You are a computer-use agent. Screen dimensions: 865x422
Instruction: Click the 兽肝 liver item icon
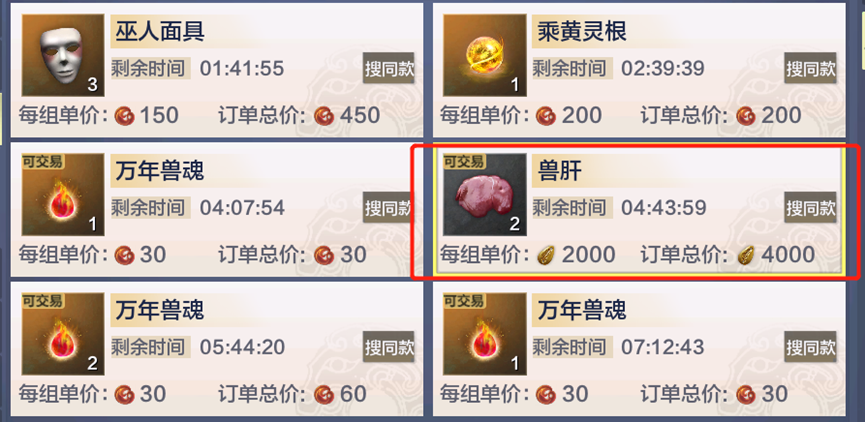(x=485, y=195)
